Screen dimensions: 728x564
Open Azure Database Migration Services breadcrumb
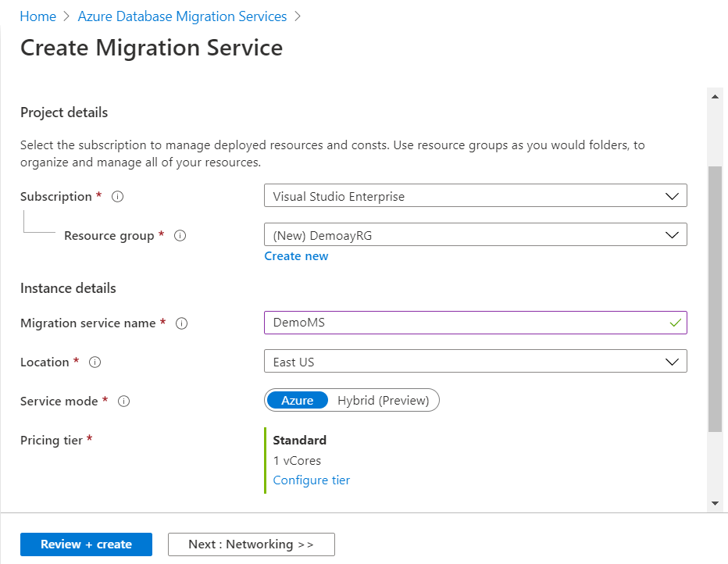click(182, 16)
